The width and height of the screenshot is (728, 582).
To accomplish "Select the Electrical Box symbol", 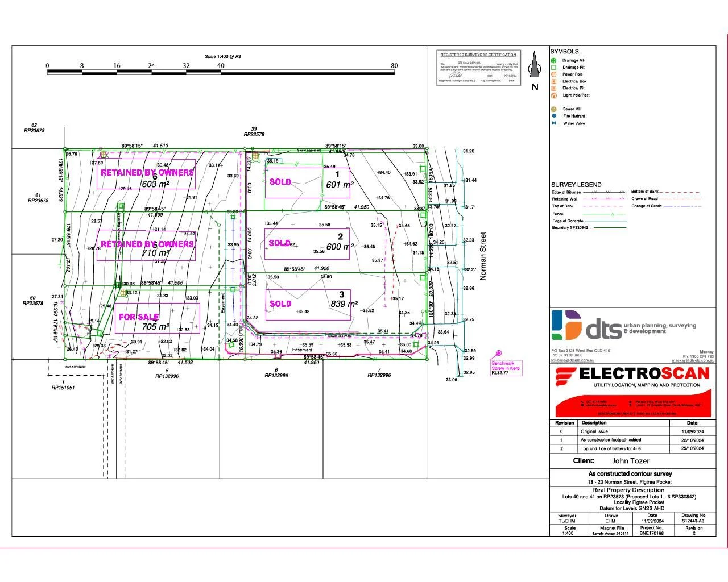I will pos(553,81).
